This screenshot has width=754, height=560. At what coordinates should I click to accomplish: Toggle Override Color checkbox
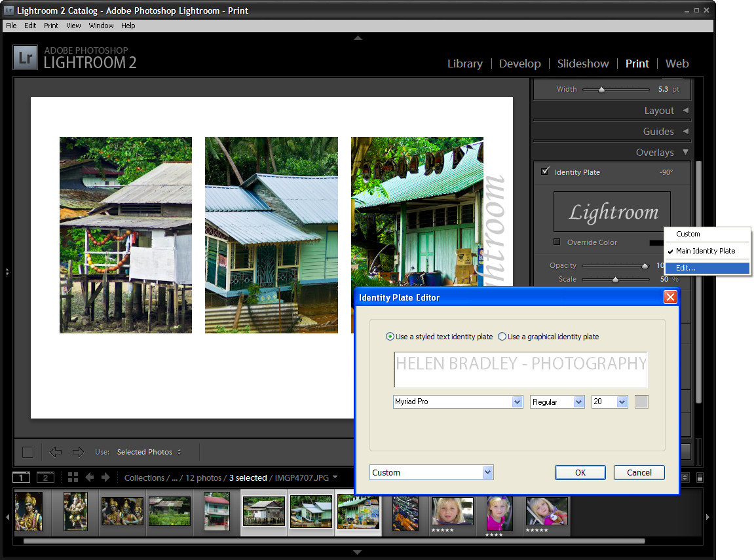coord(557,242)
